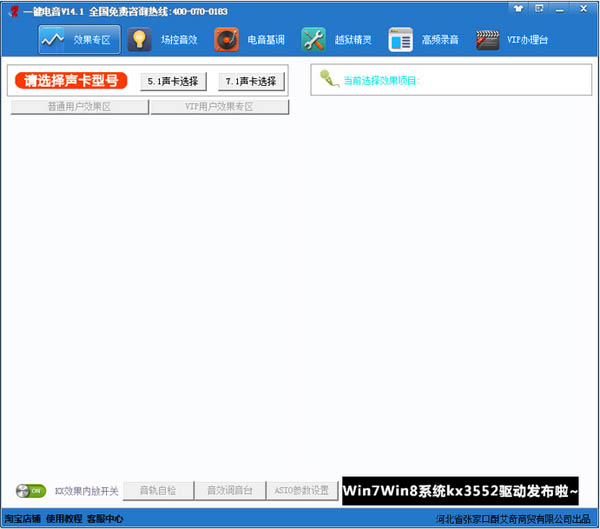Screen dimensions: 600x529
Task: Click the light bulb 场控音效 icon
Action: (x=139, y=39)
